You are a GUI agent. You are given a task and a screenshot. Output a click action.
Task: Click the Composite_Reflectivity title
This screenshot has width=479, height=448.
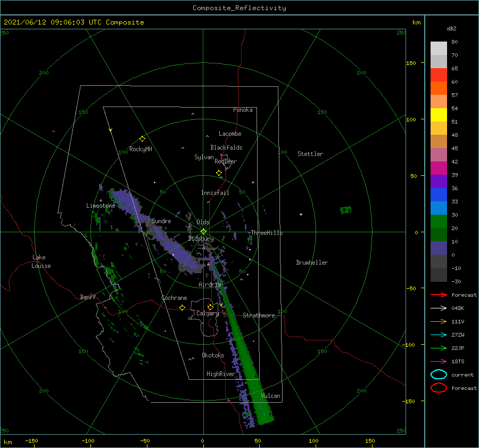(x=240, y=8)
